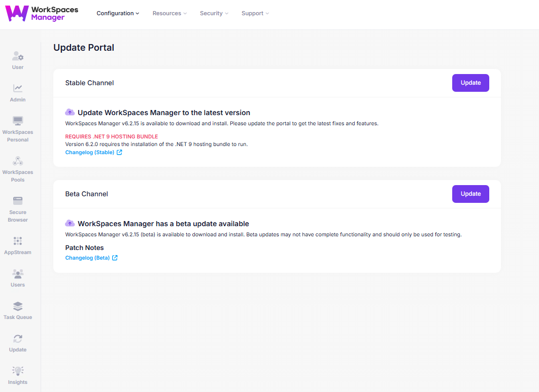Open WorkSpaces Pools in the sidebar
Image resolution: width=539 pixels, height=392 pixels.
(x=18, y=162)
